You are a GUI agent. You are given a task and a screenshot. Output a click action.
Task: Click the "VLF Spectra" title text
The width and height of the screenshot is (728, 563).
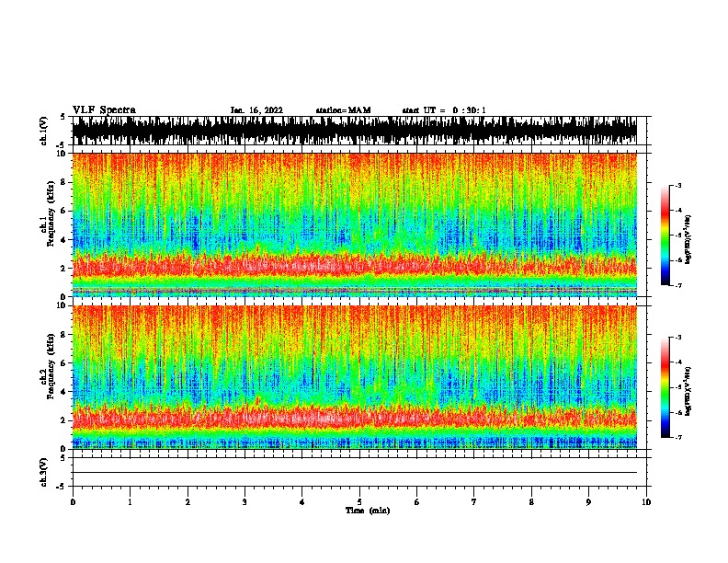coord(104,109)
